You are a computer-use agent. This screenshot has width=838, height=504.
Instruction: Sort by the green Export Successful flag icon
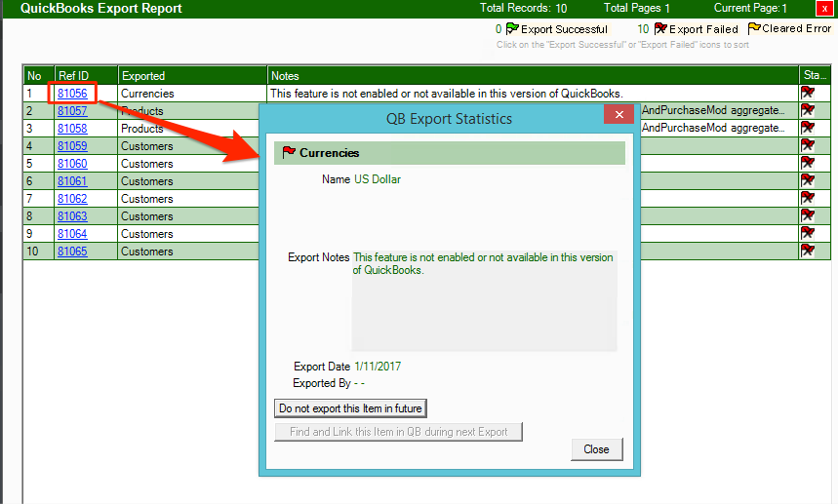click(512, 28)
